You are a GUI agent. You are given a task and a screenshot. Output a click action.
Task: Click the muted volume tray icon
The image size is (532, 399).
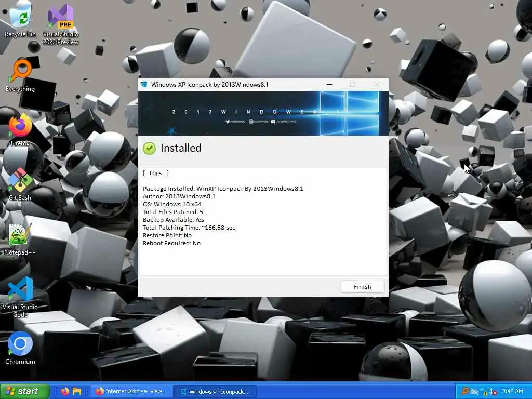tap(493, 392)
